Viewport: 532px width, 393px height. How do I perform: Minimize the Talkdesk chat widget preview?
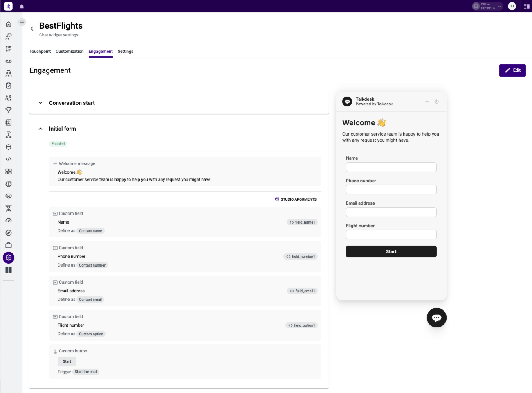click(427, 102)
